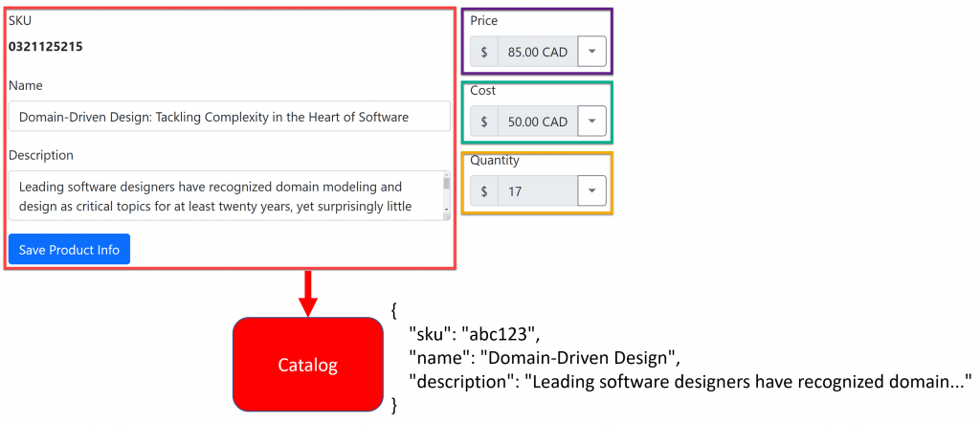
Task: Expand the Cost dropdown arrow
Action: [x=591, y=122]
